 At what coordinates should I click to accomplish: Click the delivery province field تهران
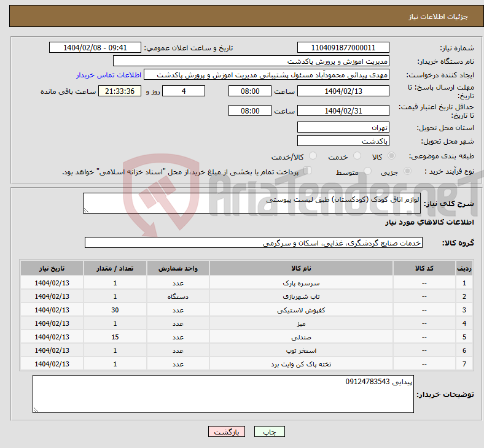point(343,127)
